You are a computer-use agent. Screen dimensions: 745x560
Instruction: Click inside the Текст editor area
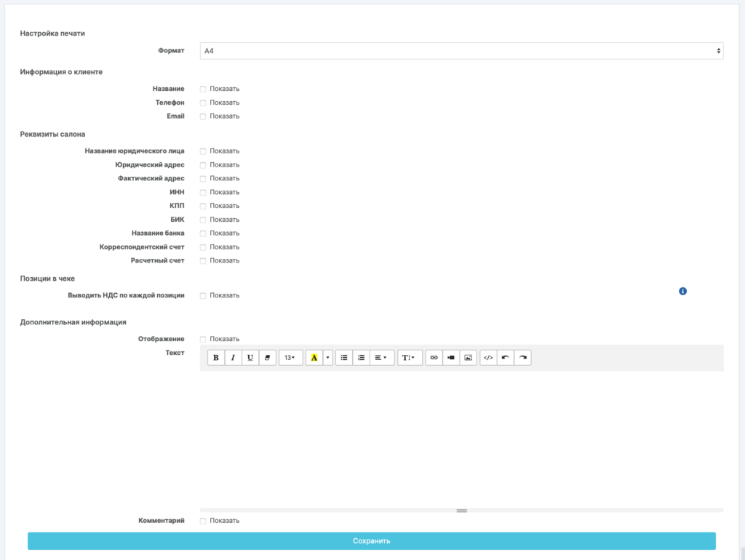point(461,436)
